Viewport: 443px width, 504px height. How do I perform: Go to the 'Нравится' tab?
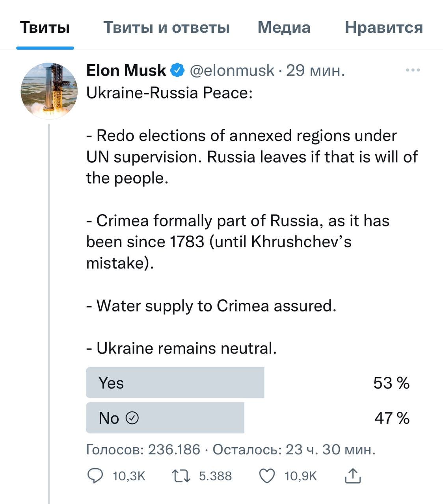383,28
